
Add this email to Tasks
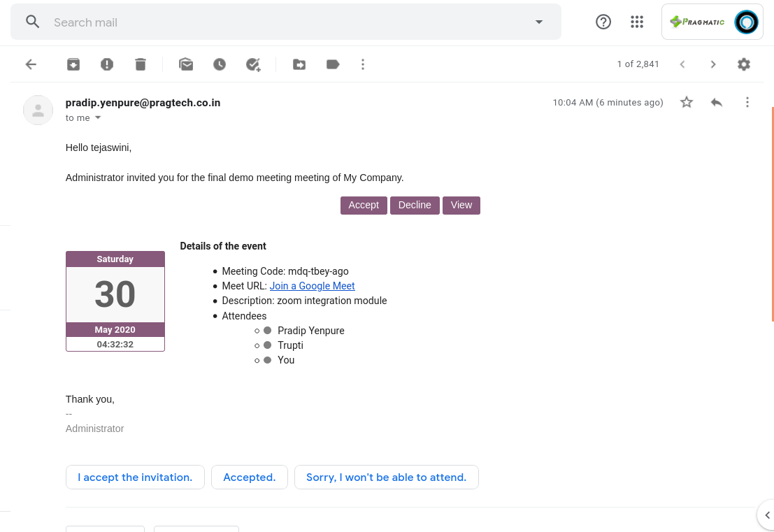pos(253,64)
